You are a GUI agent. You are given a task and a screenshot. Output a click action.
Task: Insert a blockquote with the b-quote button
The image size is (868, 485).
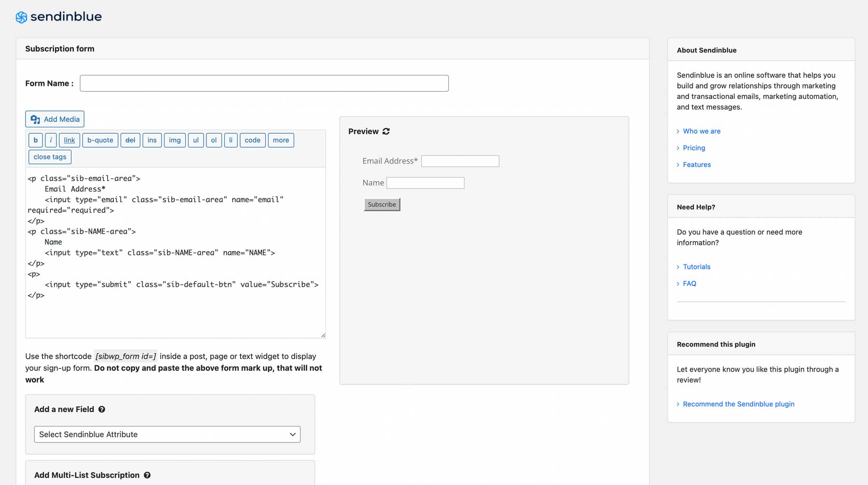(x=100, y=140)
